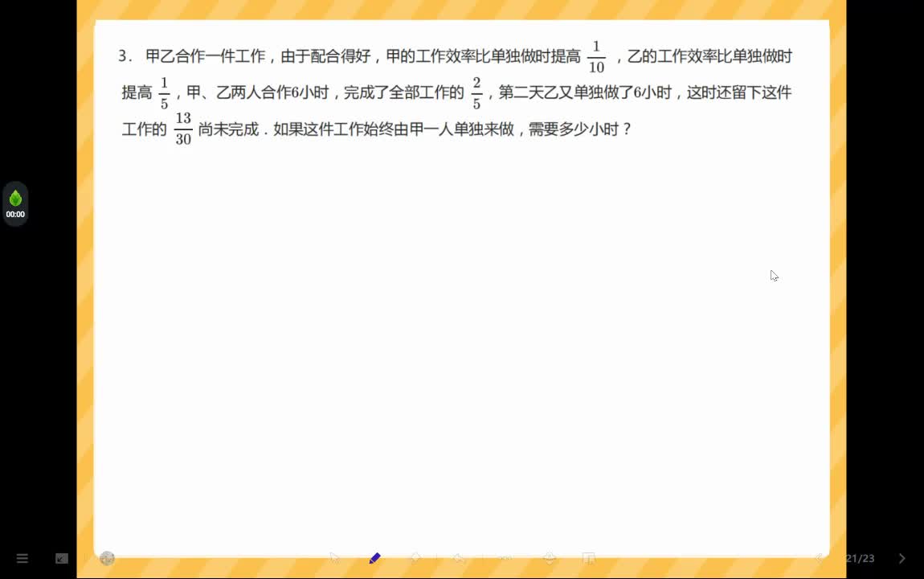Open the hamburger menu in the bottom bar
The height and width of the screenshot is (579, 924).
tap(22, 558)
